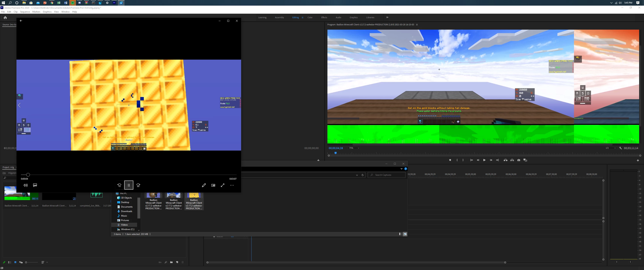Open the Downloads folder in tree
This screenshot has width=644, height=270.
click(x=127, y=211)
